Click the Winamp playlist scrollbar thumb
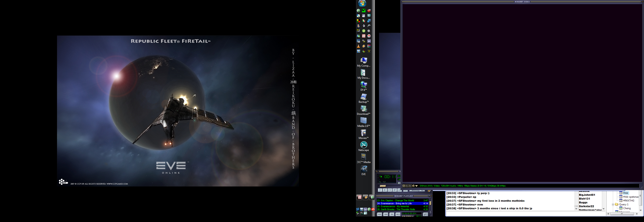The image size is (644, 222). pos(430,203)
